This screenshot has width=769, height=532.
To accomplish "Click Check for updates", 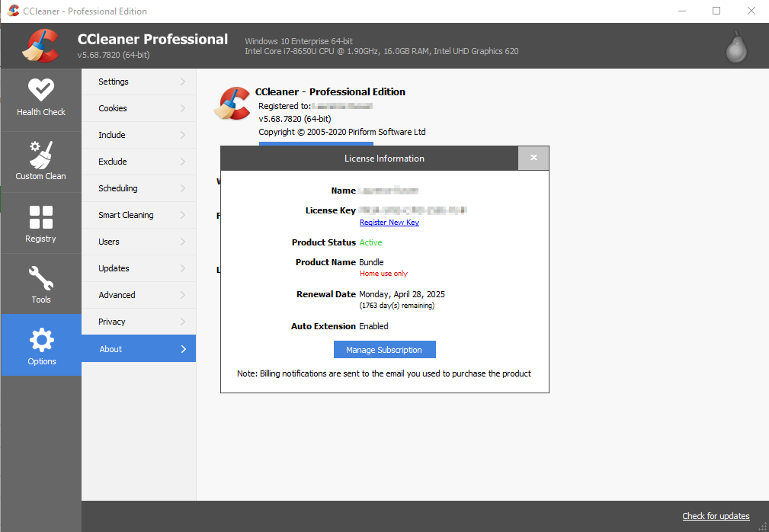I will pos(716,516).
